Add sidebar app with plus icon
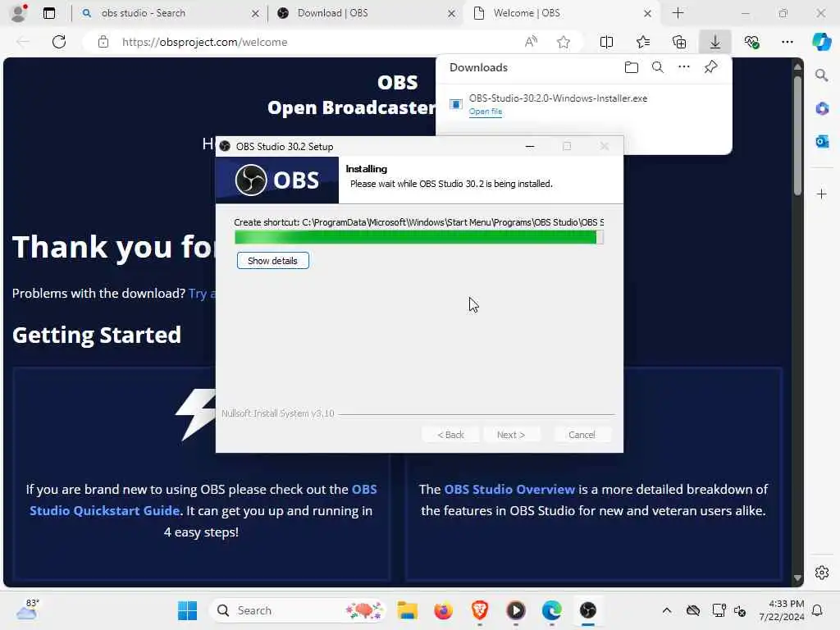This screenshot has width=840, height=630. [x=822, y=194]
